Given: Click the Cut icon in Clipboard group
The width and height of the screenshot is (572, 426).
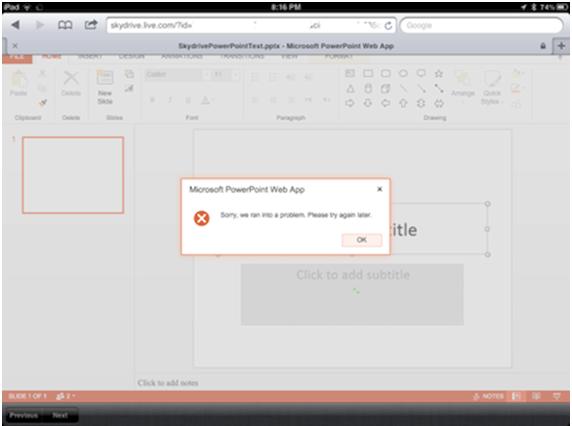Looking at the screenshot, I should tap(43, 74).
